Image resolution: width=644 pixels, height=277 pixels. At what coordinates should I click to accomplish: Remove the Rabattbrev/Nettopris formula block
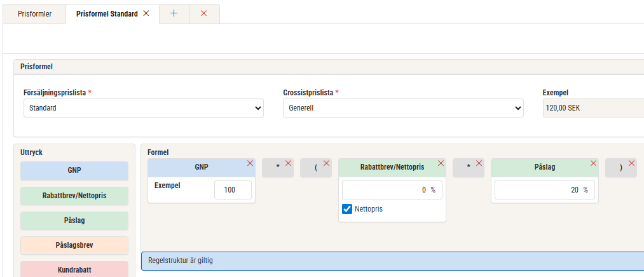[441, 163]
